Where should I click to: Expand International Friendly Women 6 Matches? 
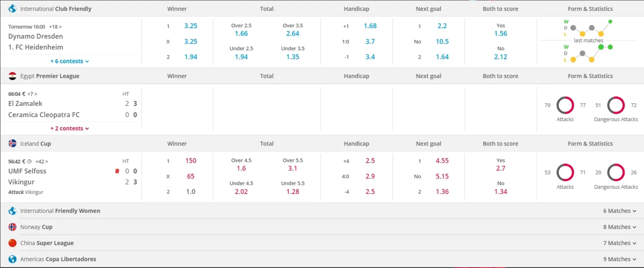619,211
